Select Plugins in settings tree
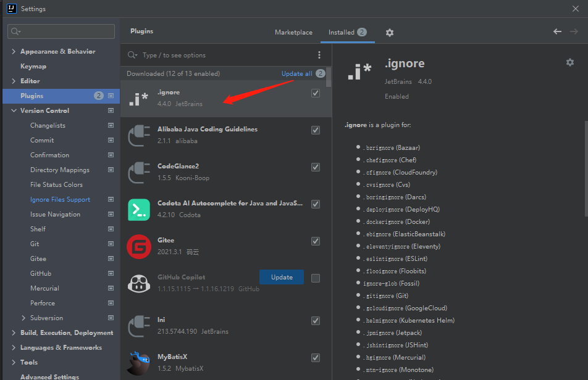588x380 pixels. [61, 96]
